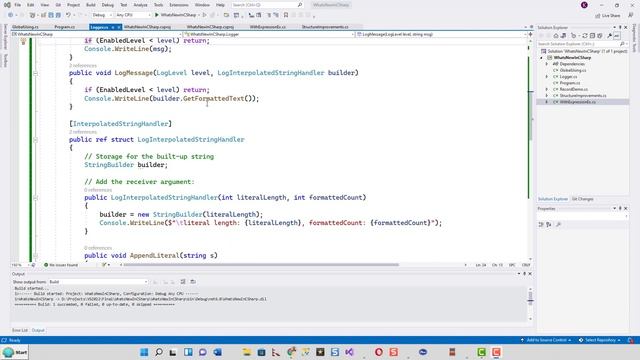Viewport: 640px width, 360px height.
Task: Open the Extensions menu
Action: (179, 5)
